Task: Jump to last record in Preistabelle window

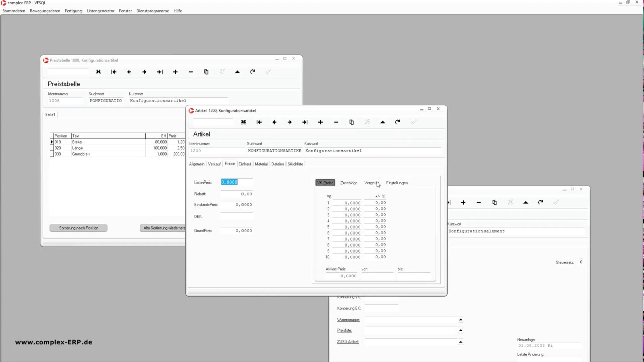Action: (x=160, y=72)
